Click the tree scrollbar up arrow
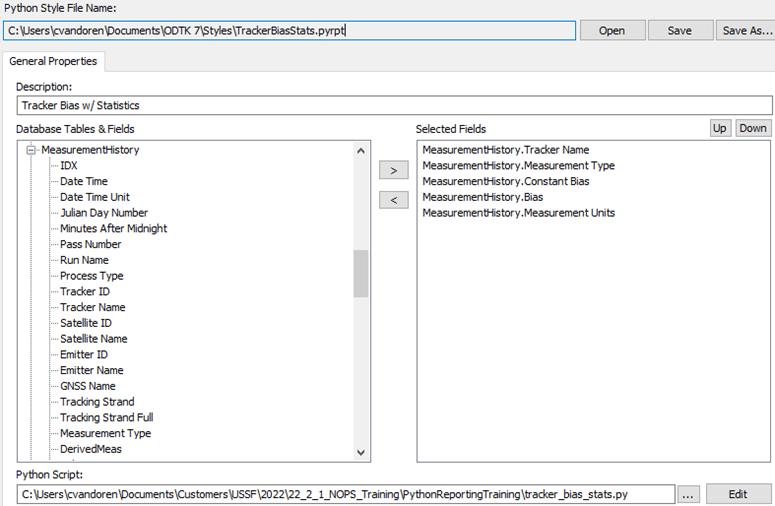Image resolution: width=775 pixels, height=506 pixels. tap(361, 151)
